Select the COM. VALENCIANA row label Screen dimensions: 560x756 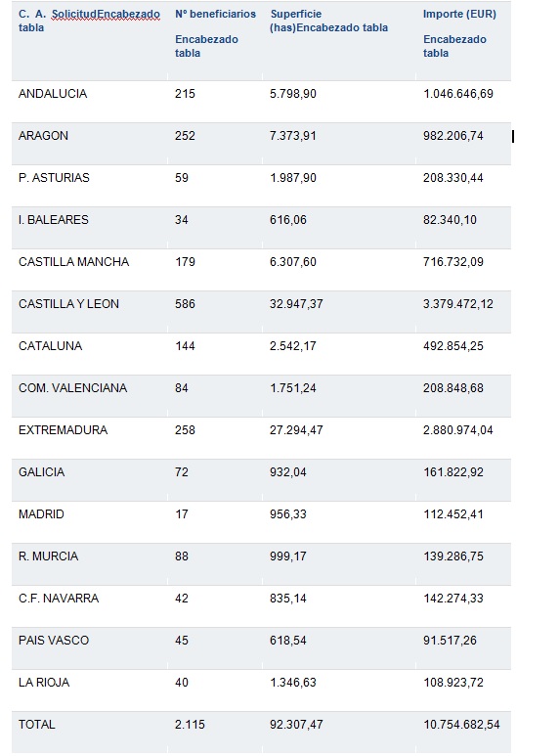[x=72, y=387]
